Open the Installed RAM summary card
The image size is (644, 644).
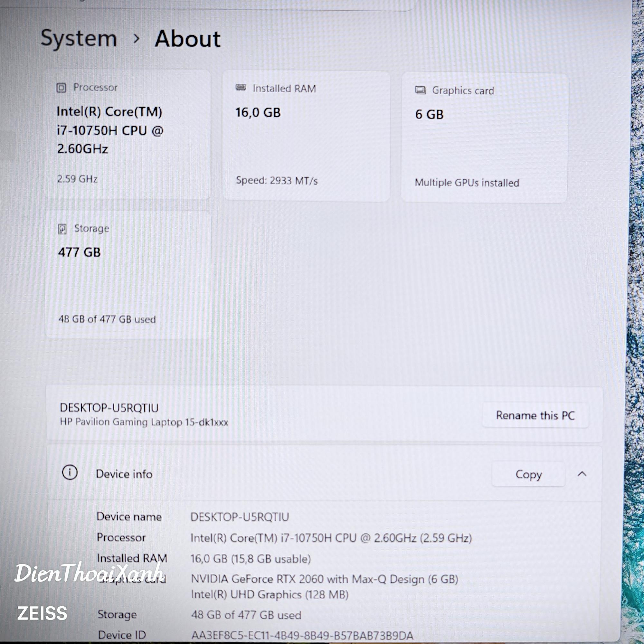point(306,136)
